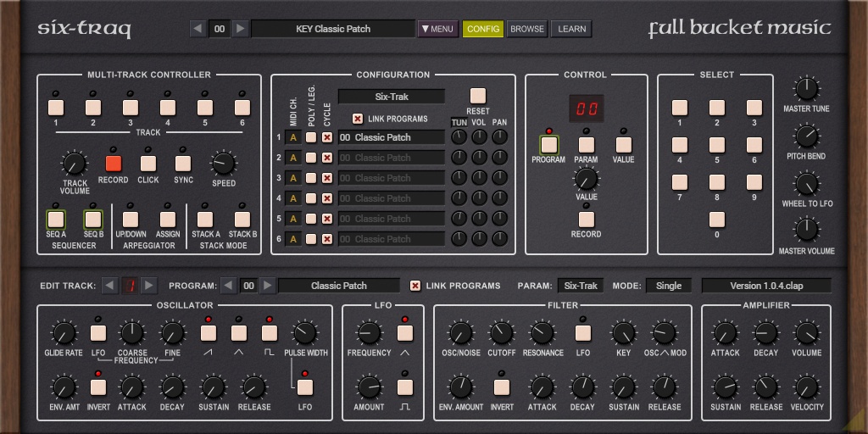Open the Six-Trak configuration name field
Screen dimensions: 868x434
(392, 97)
